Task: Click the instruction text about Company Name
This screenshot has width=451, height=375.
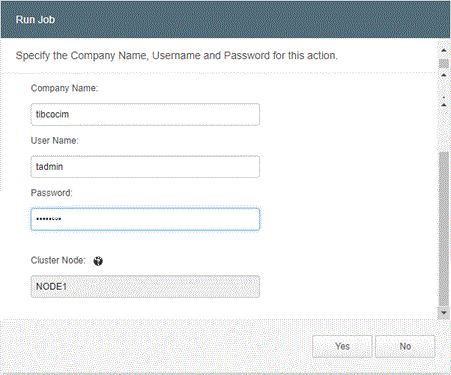Action: coord(177,55)
